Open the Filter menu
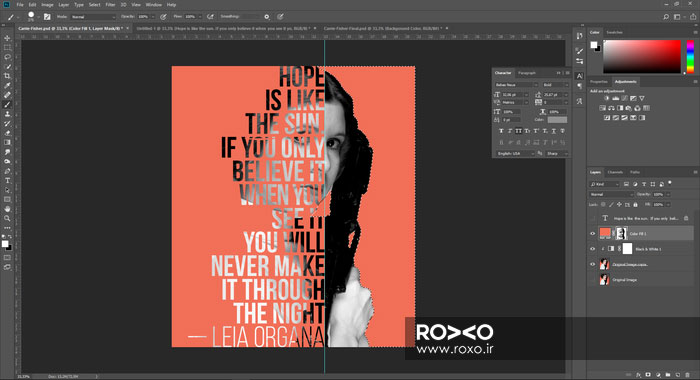 (x=110, y=5)
